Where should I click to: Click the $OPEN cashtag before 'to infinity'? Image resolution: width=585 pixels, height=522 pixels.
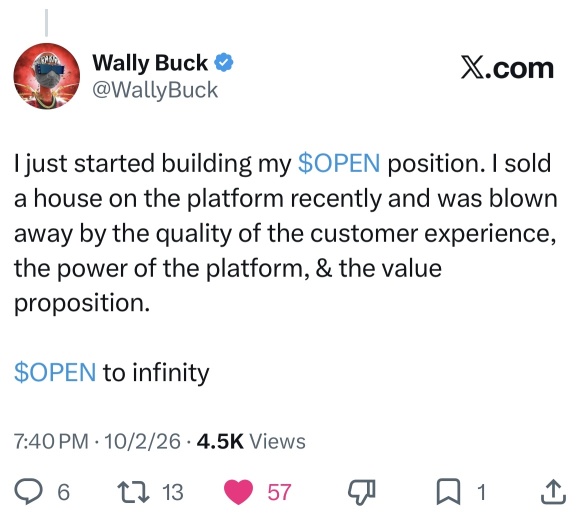(x=55, y=372)
